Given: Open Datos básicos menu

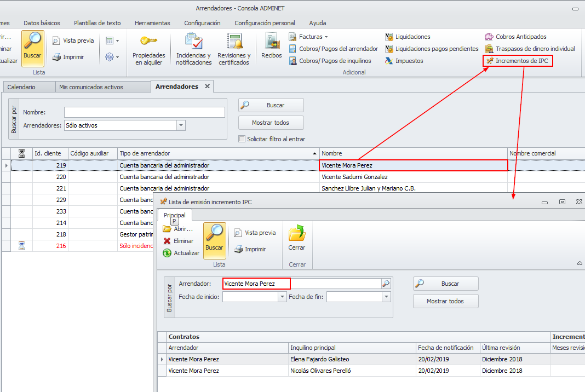Looking at the screenshot, I should 42,23.
